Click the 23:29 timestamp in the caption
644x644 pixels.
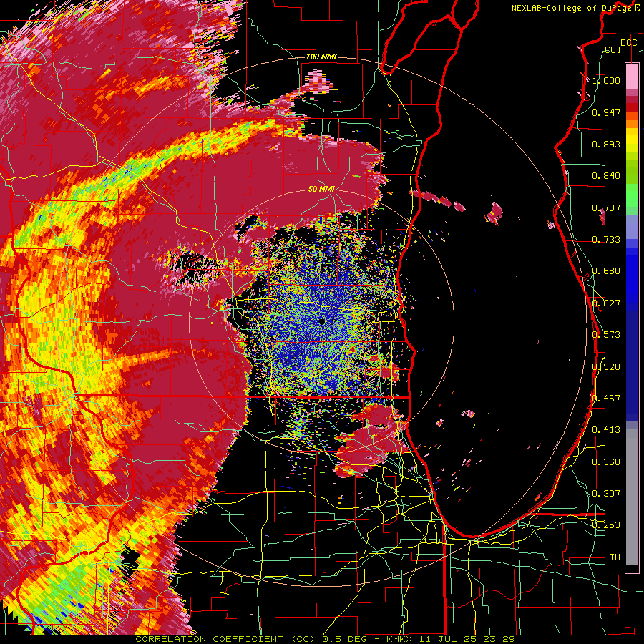pyautogui.click(x=499, y=639)
